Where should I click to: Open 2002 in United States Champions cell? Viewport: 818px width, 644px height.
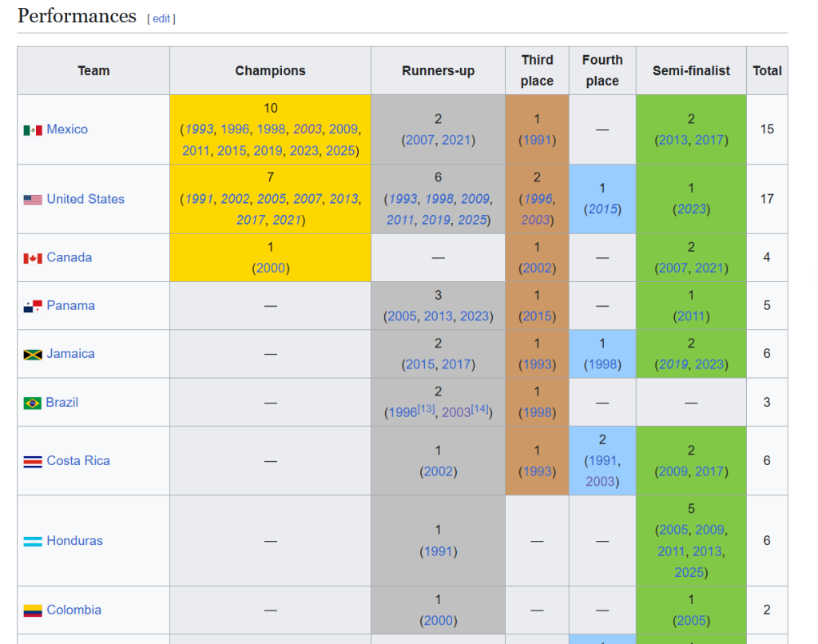pyautogui.click(x=236, y=199)
